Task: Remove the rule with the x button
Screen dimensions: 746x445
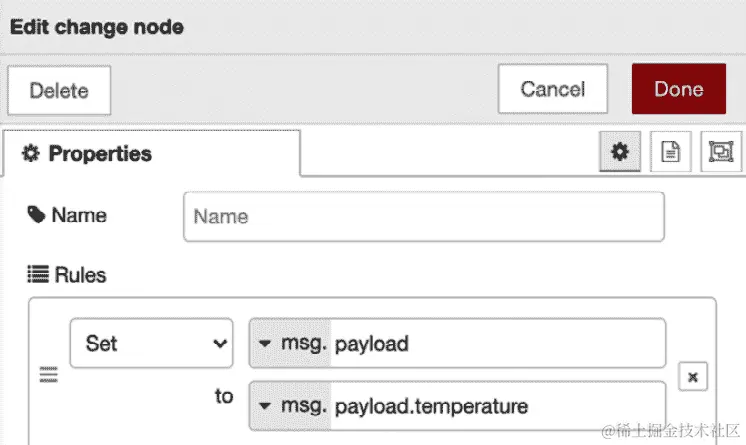Action: tap(693, 377)
